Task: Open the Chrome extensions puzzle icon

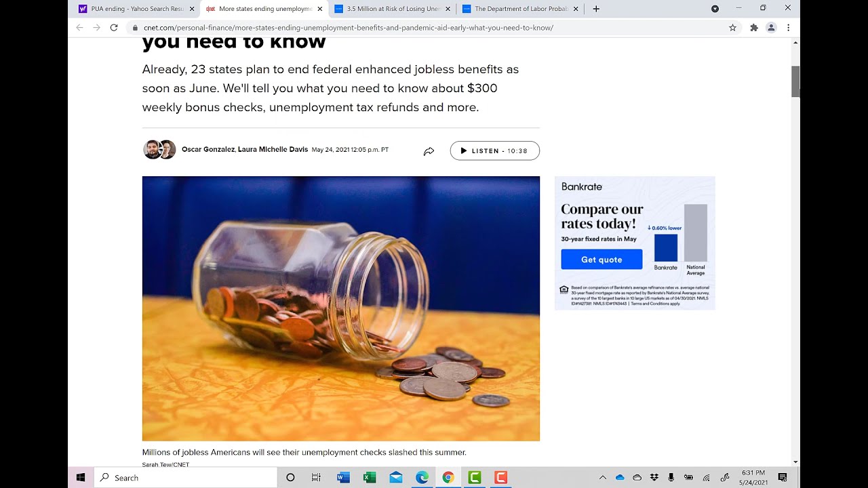Action: pos(753,28)
